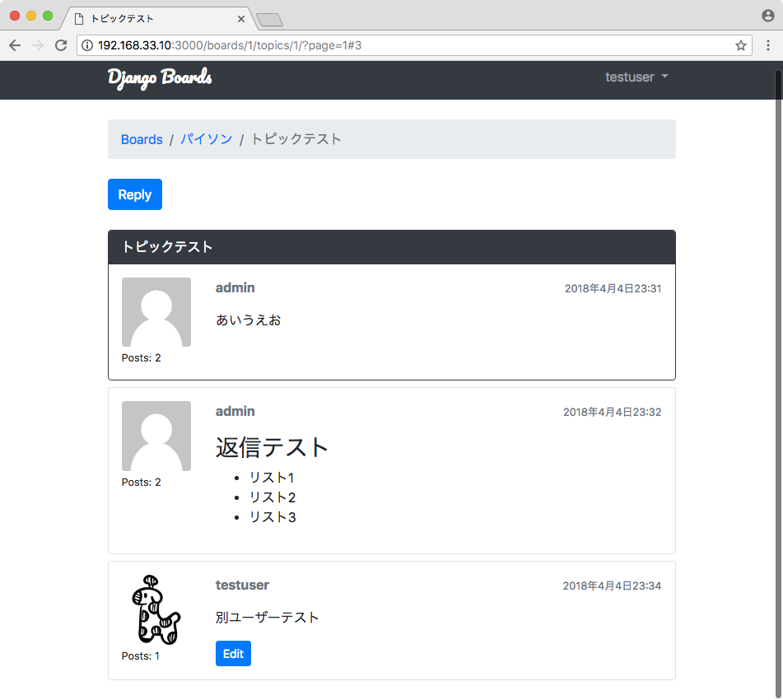The height and width of the screenshot is (700, 783).
Task: Click the browser back arrow
Action: click(x=15, y=45)
